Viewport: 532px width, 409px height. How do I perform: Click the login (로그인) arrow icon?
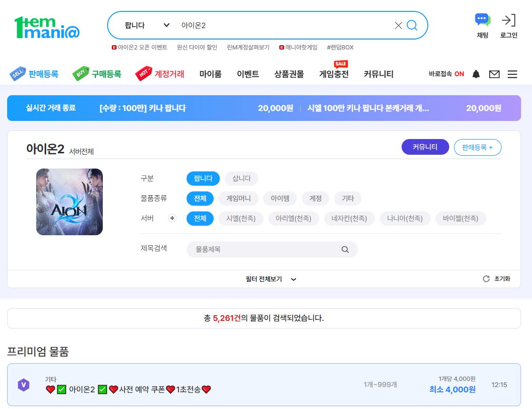pos(509,20)
